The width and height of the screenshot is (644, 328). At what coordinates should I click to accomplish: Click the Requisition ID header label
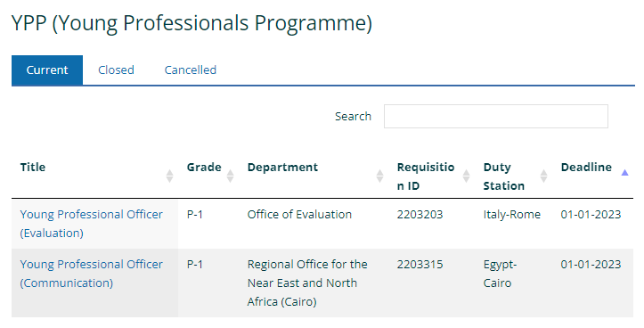tap(426, 176)
